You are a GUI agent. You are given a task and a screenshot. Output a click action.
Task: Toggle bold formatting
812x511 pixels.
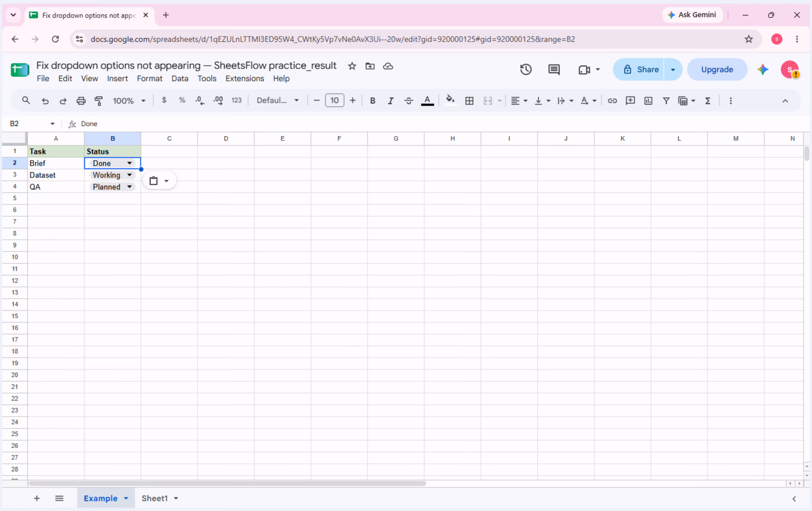coord(373,101)
